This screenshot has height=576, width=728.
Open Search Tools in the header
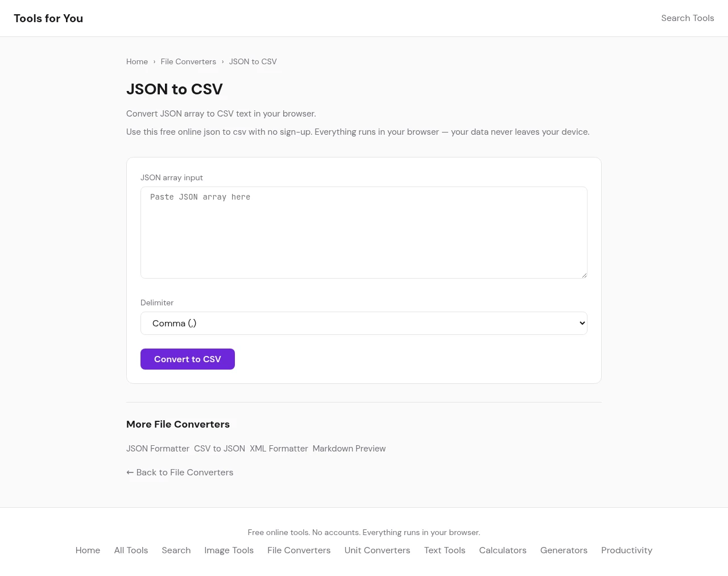687,18
